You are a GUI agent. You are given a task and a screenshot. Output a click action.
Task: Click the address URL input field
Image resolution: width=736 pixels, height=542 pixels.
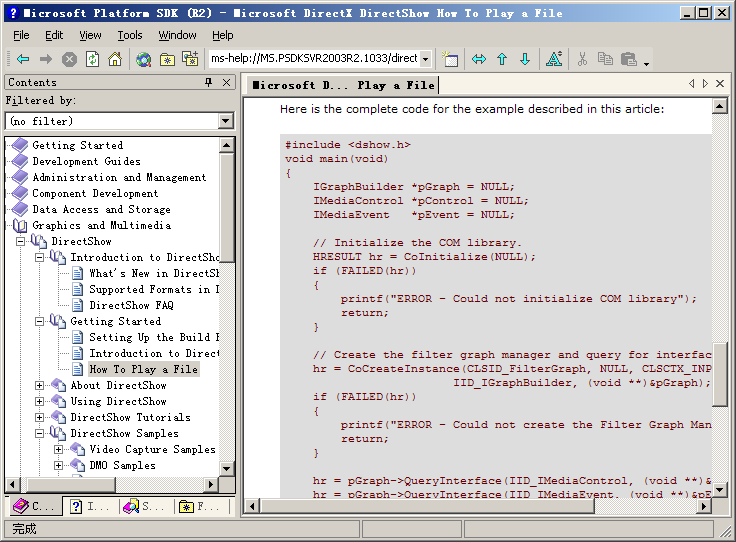pos(314,59)
